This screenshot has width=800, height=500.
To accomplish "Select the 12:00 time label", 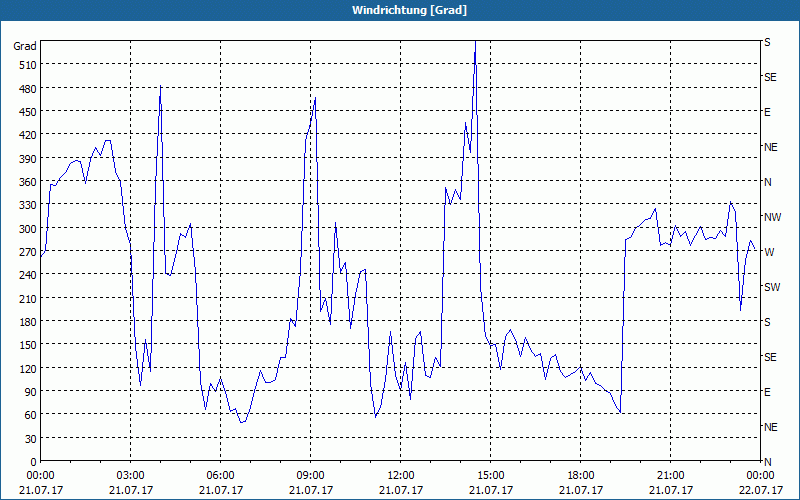I will 401,476.
